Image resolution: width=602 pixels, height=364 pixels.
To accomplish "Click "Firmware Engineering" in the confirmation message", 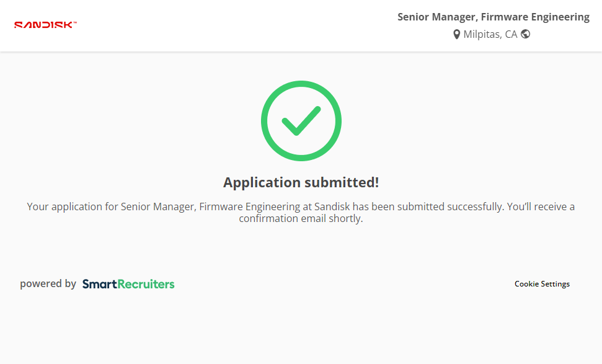I will coord(250,206).
